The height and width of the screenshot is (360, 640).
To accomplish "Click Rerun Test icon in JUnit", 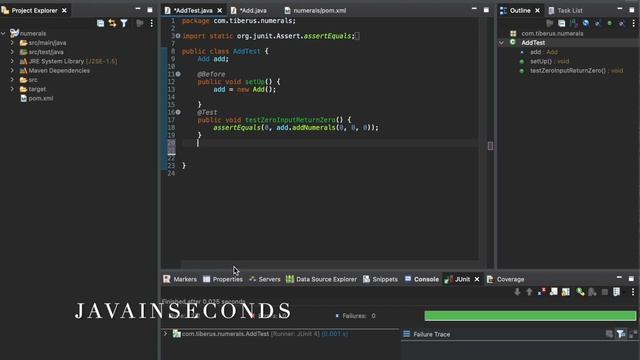I will click(x=580, y=292).
